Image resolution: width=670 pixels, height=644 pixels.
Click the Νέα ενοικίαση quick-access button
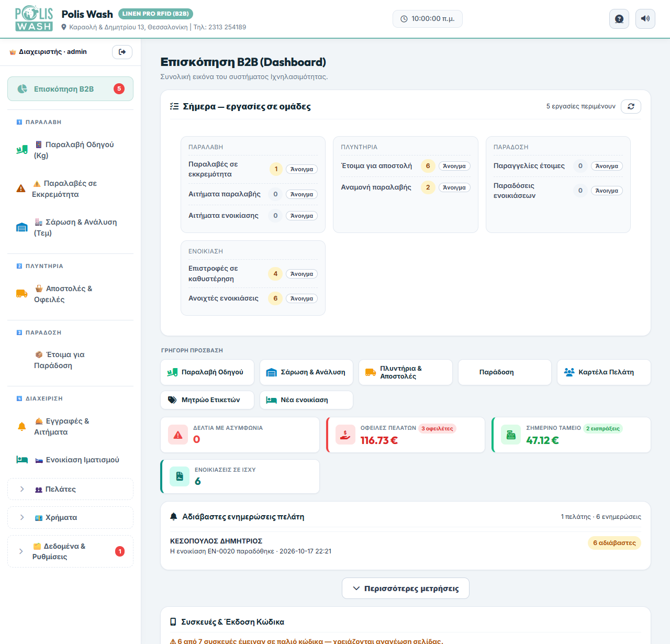tap(306, 400)
